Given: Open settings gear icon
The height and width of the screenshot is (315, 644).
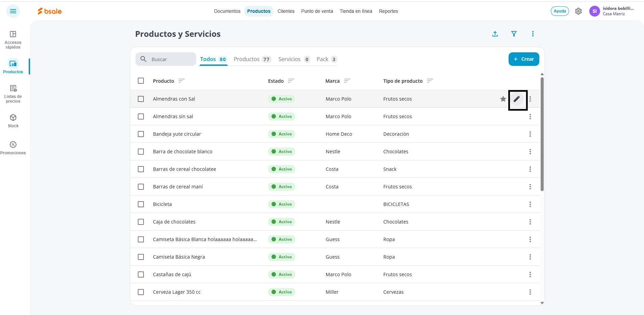Looking at the screenshot, I should (x=578, y=11).
